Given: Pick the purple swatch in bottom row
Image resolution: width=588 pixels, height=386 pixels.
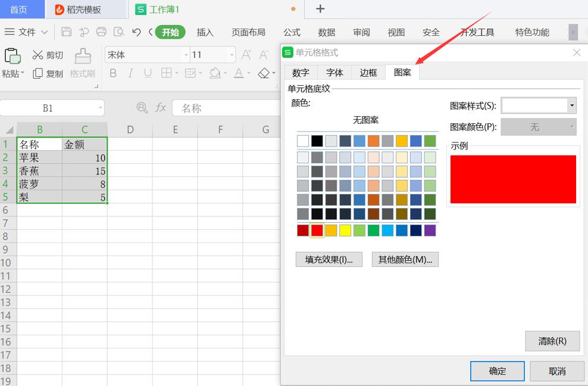Looking at the screenshot, I should tap(430, 230).
